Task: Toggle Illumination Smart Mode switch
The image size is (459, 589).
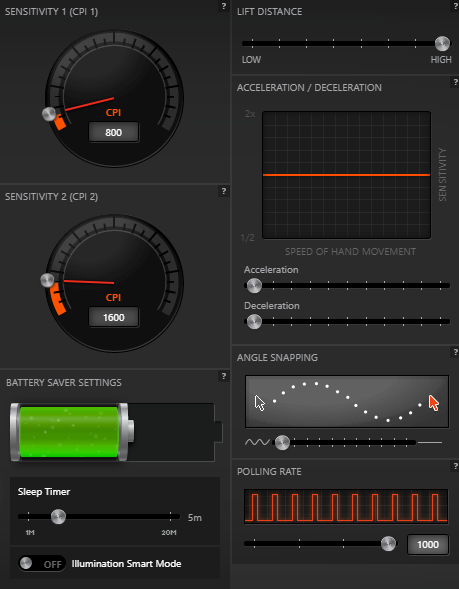Action: [x=42, y=563]
